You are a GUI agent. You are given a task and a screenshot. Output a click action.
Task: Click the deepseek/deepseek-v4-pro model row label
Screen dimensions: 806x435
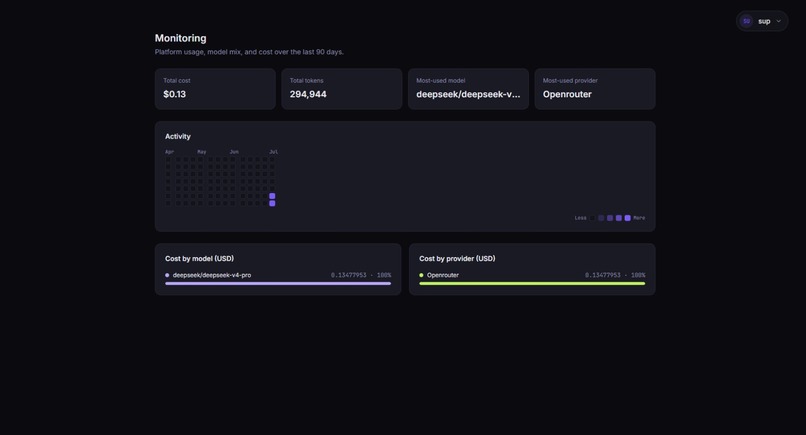tap(212, 275)
